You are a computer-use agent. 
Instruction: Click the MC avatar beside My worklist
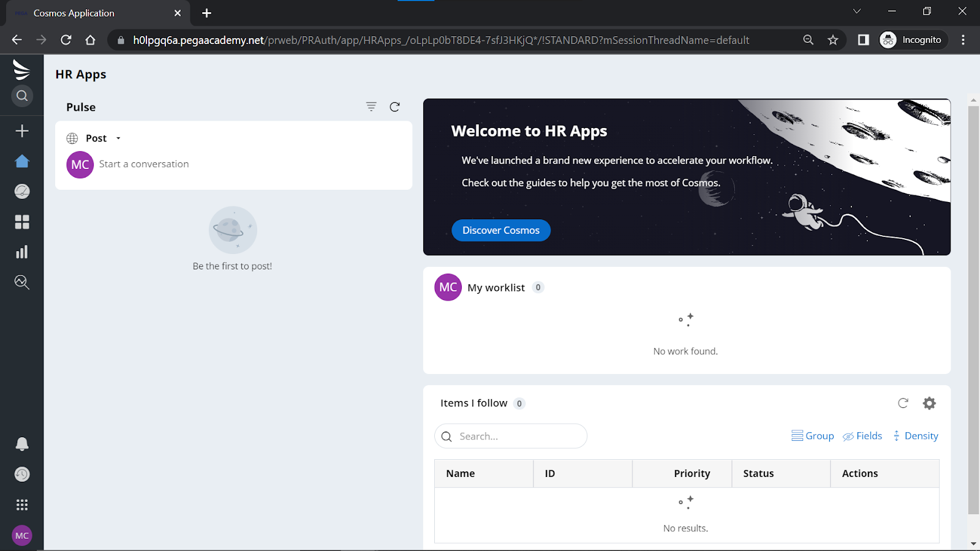(448, 287)
